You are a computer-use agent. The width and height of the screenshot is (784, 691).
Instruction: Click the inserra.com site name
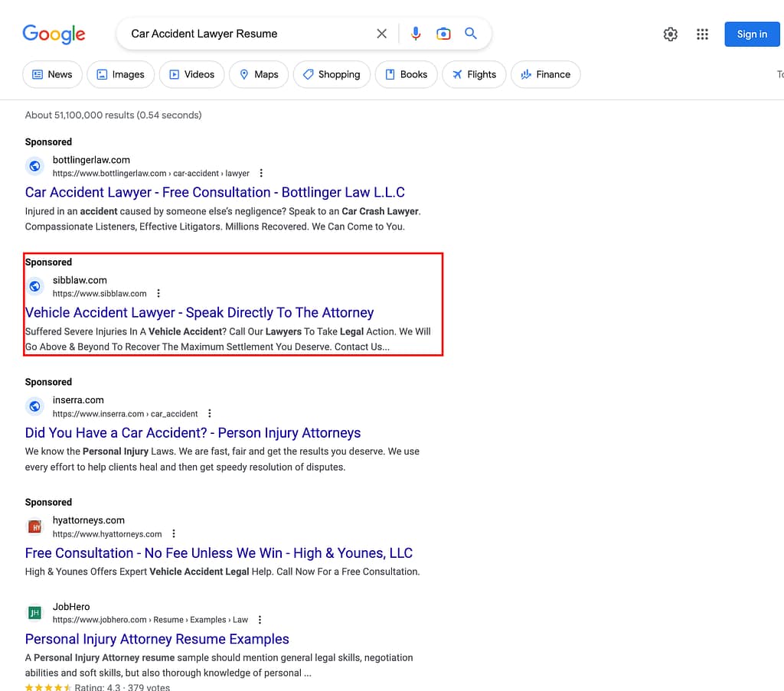click(78, 399)
